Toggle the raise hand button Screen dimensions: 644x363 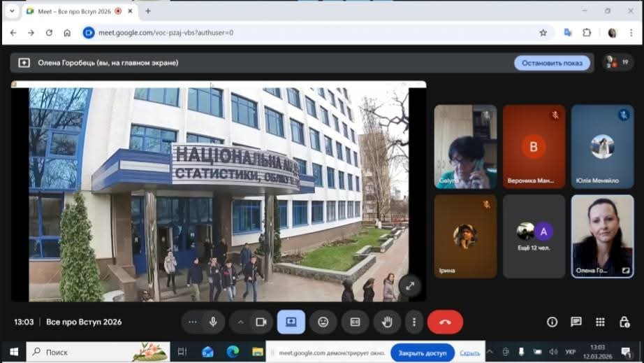point(386,322)
